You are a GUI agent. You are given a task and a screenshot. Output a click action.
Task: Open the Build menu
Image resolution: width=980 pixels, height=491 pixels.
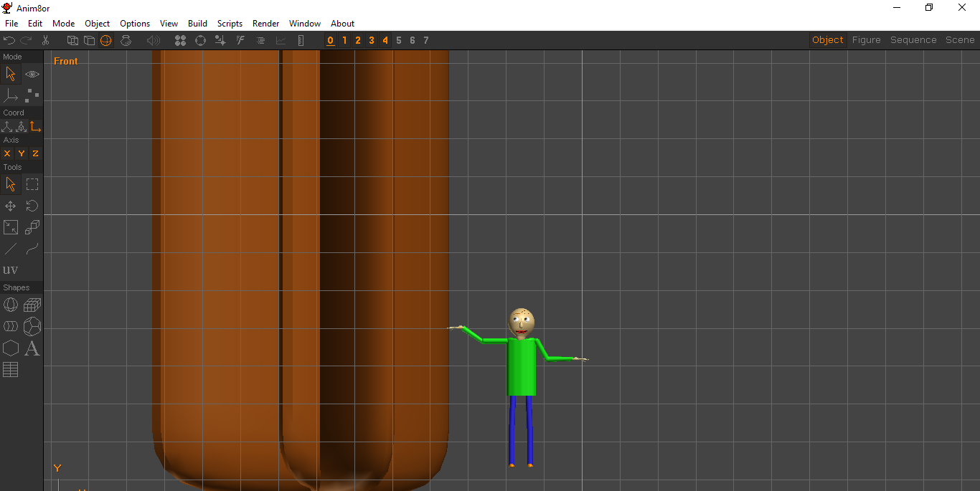point(197,23)
